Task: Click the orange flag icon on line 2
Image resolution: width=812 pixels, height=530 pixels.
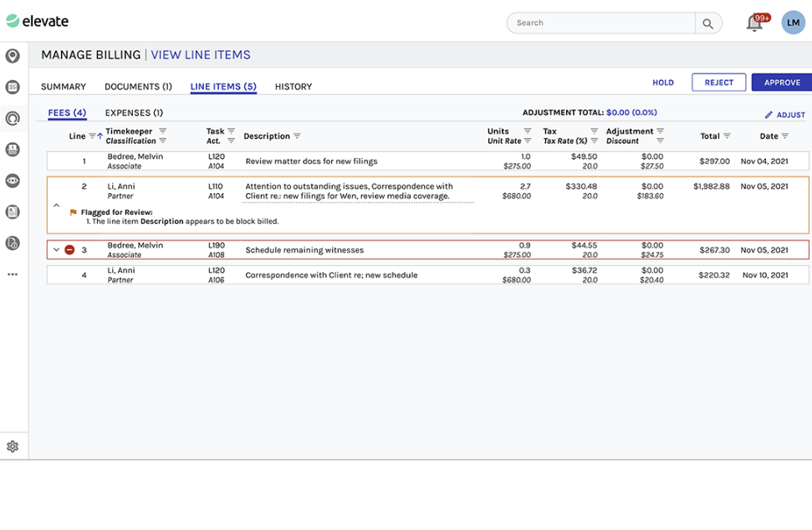Action: coord(73,212)
